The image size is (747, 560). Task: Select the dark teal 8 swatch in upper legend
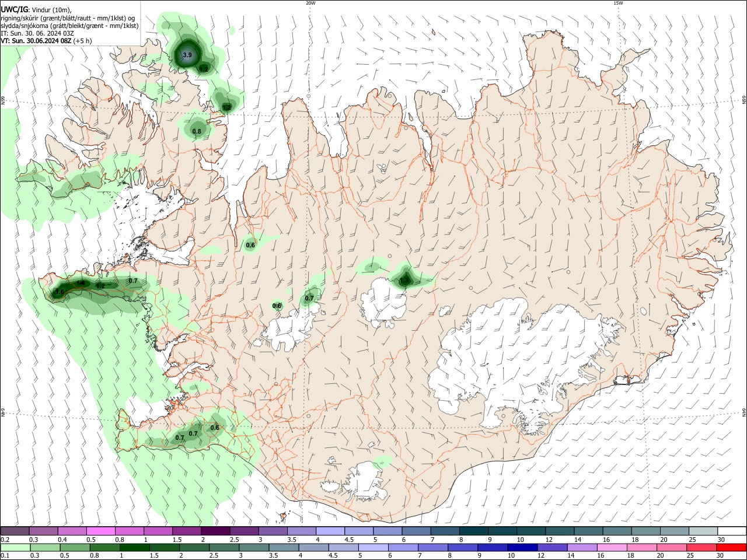pyautogui.click(x=473, y=531)
